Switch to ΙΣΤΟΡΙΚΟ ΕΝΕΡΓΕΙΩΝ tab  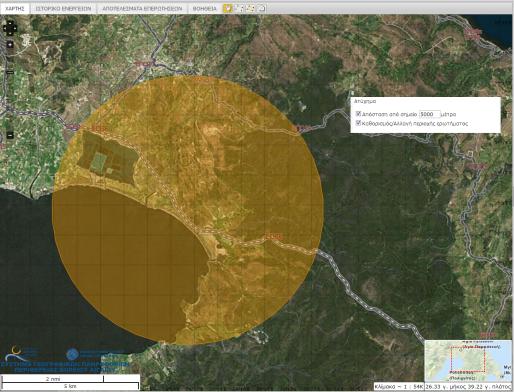point(63,8)
